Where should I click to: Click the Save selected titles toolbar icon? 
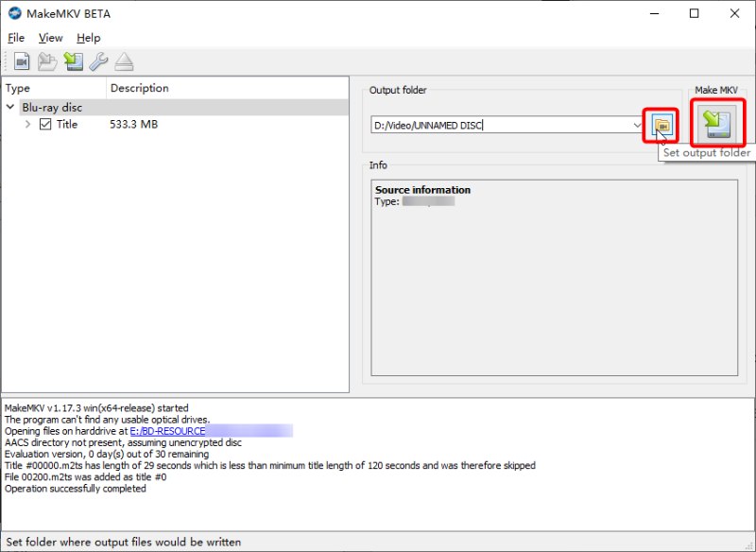74,61
